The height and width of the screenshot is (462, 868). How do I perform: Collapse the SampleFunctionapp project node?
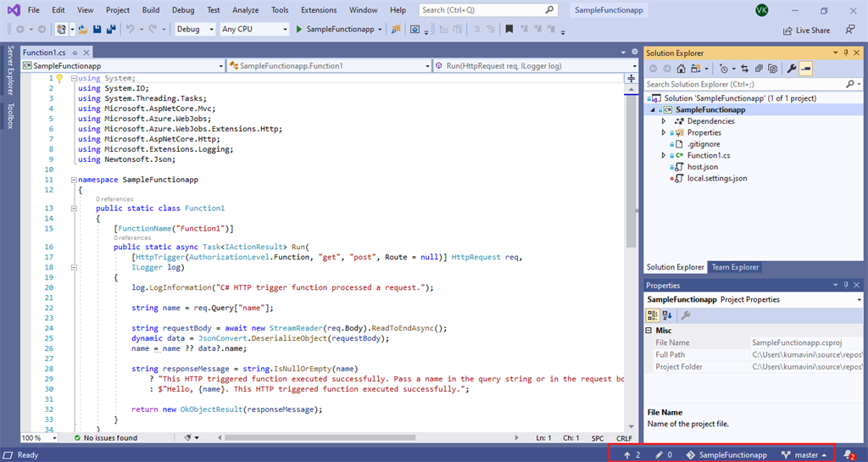tap(653, 110)
